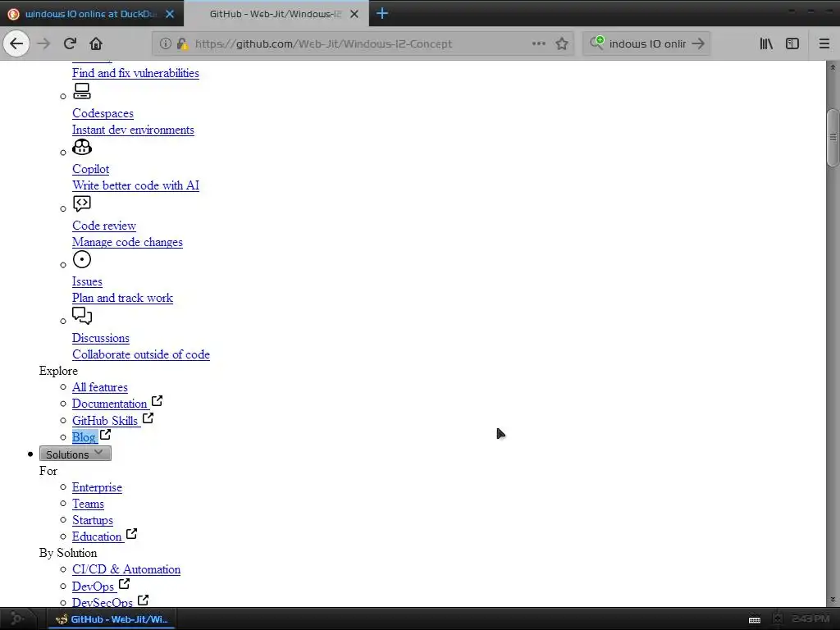Toggle the sidebar view icon
840x630 pixels.
tap(792, 43)
